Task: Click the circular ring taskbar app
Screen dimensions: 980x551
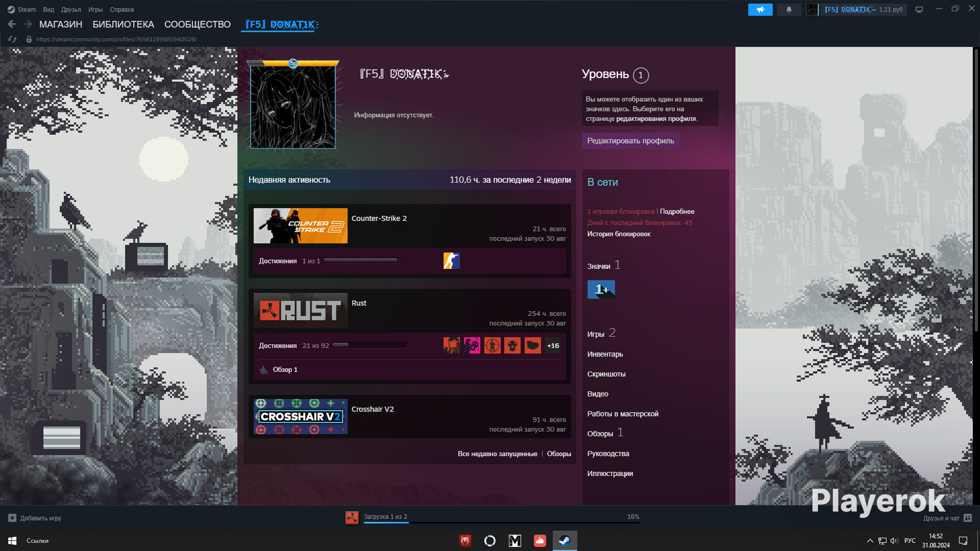Action: [x=489, y=541]
